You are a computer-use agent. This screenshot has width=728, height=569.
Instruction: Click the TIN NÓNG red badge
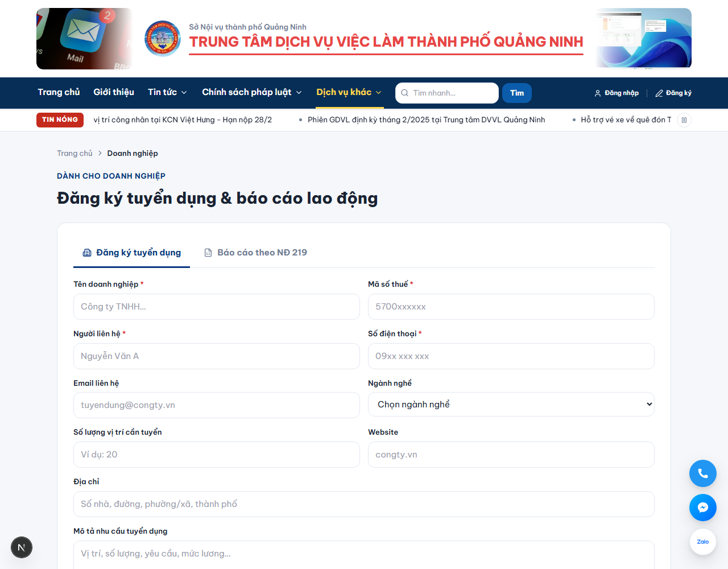coord(60,120)
